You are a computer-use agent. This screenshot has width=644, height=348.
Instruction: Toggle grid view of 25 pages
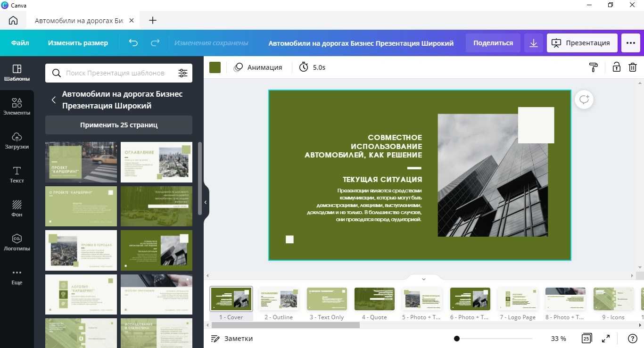tap(586, 339)
